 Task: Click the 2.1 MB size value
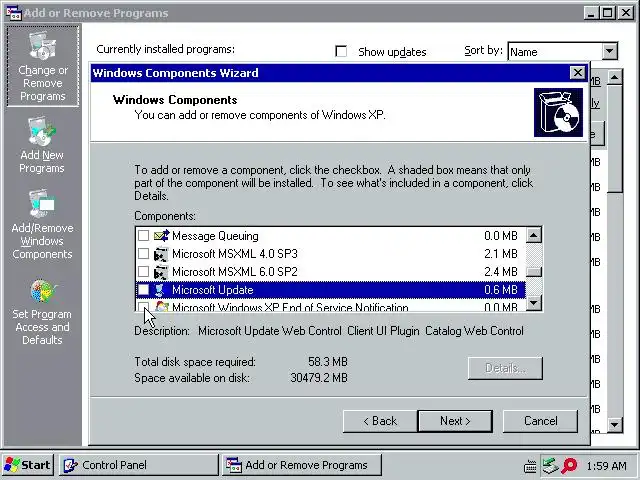(x=501, y=254)
